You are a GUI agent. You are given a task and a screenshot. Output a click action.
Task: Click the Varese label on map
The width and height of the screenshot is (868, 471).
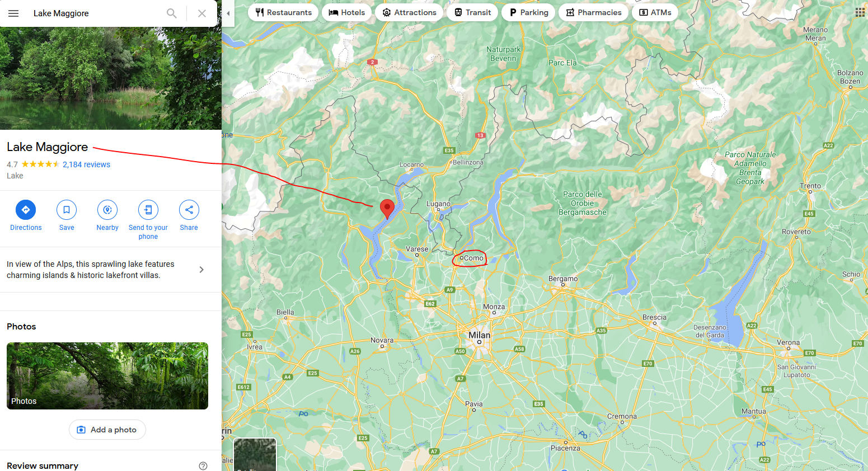417,249
